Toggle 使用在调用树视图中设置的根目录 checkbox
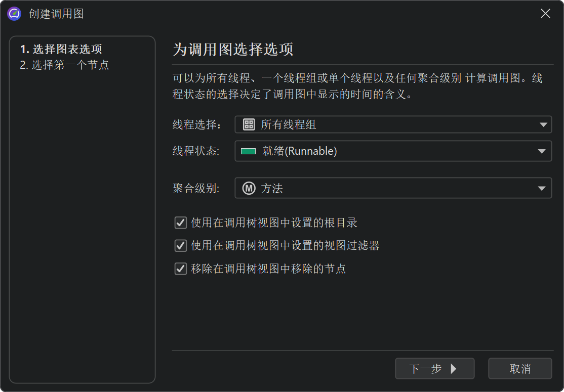Viewport: 564px width, 392px height. coord(180,223)
